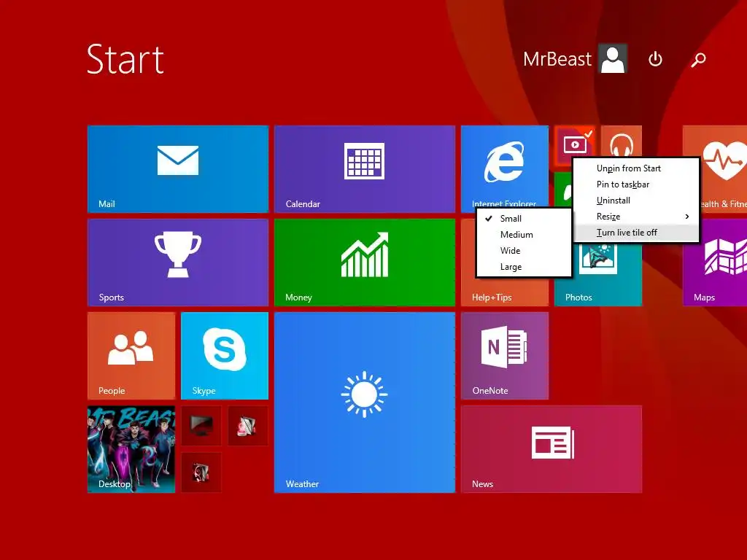Select the Wide tile size
The width and height of the screenshot is (747, 560).
tap(524, 251)
